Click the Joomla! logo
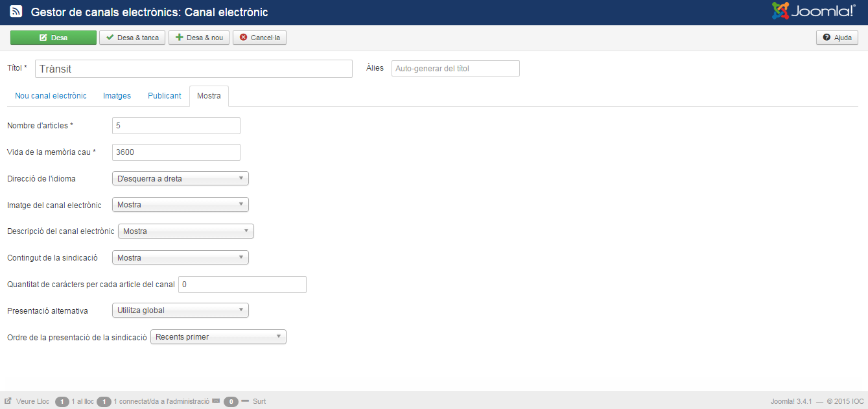 coord(814,12)
